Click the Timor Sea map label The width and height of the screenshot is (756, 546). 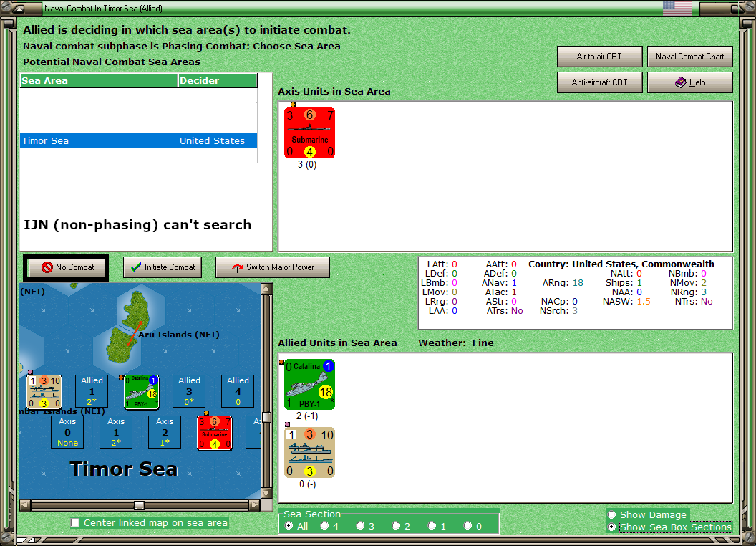pyautogui.click(x=123, y=469)
